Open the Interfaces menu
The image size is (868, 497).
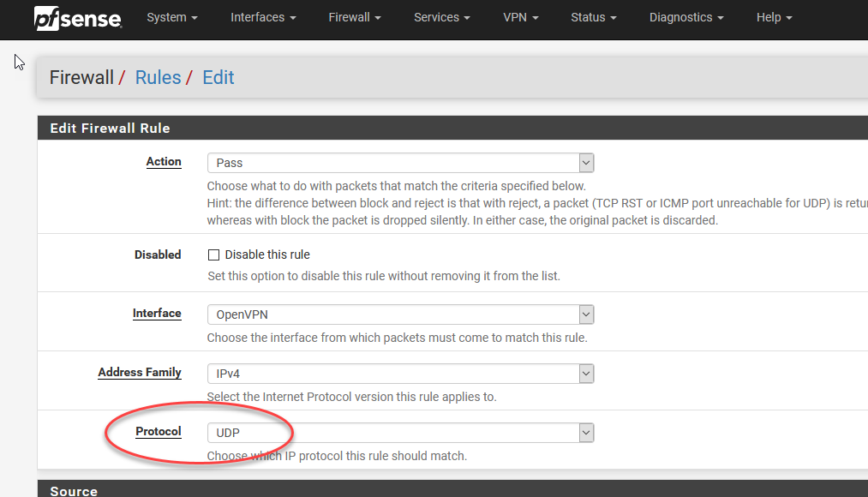(x=263, y=18)
